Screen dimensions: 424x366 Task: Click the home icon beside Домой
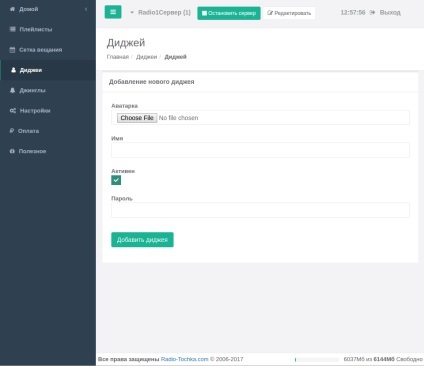12,9
